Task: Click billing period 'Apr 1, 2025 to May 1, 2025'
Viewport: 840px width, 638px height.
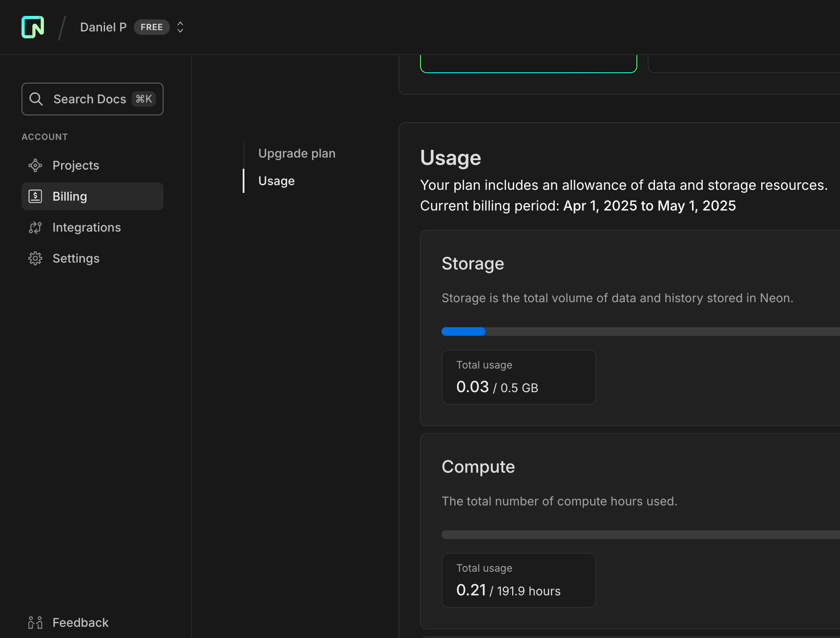Action: (x=649, y=206)
